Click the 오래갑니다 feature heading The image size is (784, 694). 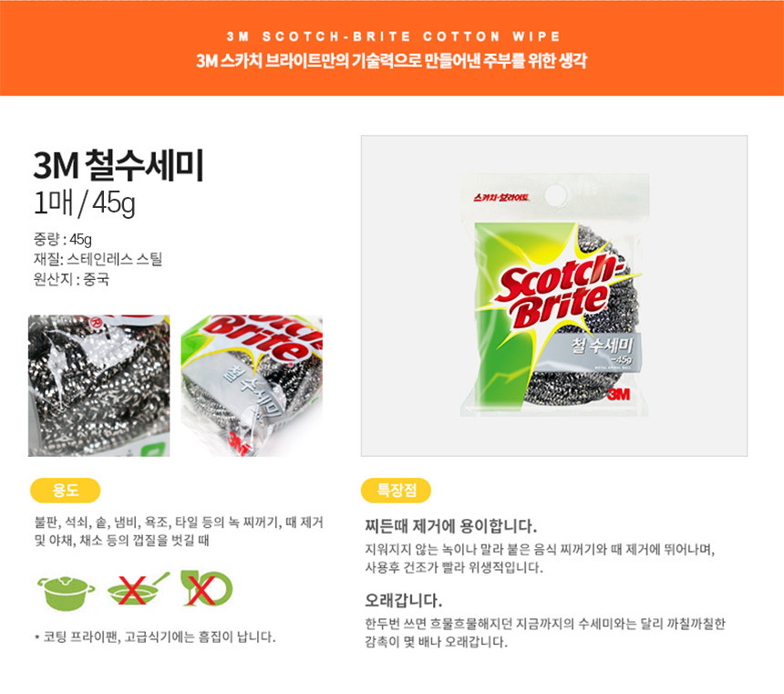404,600
